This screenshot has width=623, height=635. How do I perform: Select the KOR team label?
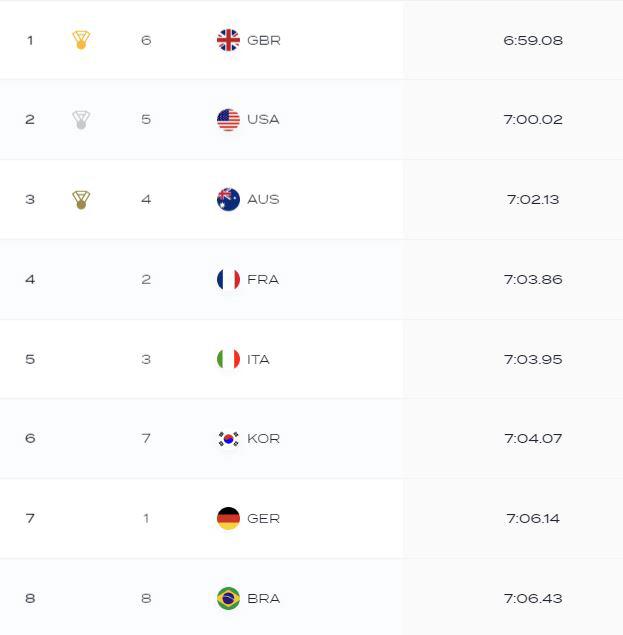[264, 439]
